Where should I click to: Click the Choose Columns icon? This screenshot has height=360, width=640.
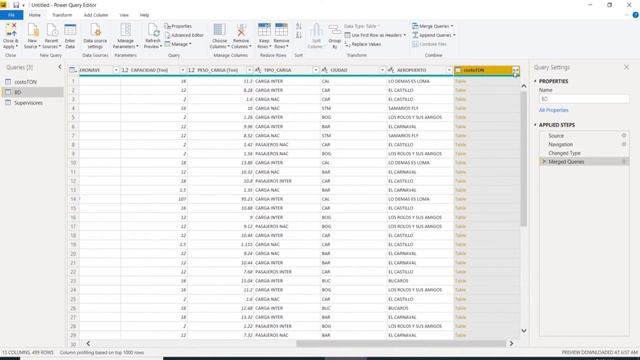220,30
